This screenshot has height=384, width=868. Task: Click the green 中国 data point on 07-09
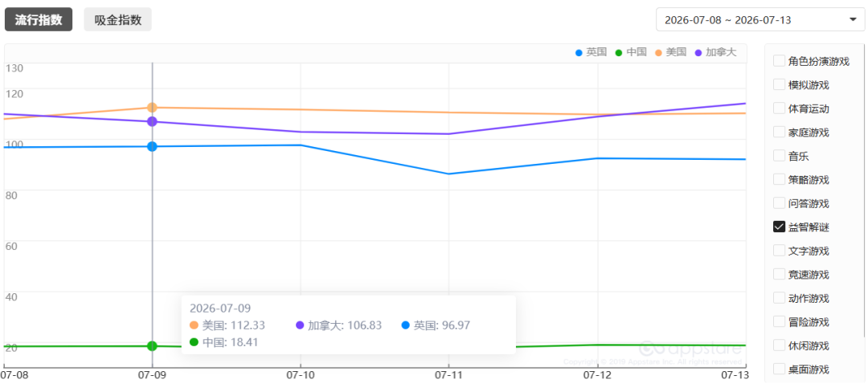(152, 345)
